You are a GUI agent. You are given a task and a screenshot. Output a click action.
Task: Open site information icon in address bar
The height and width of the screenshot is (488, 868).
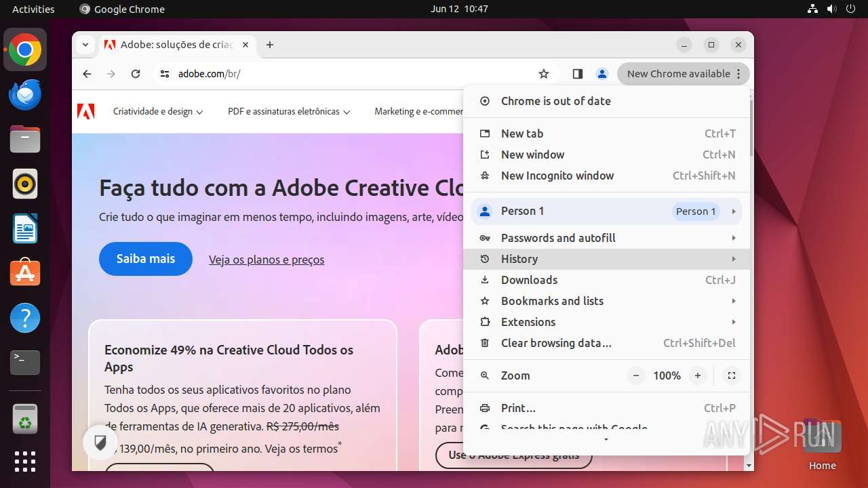click(165, 74)
